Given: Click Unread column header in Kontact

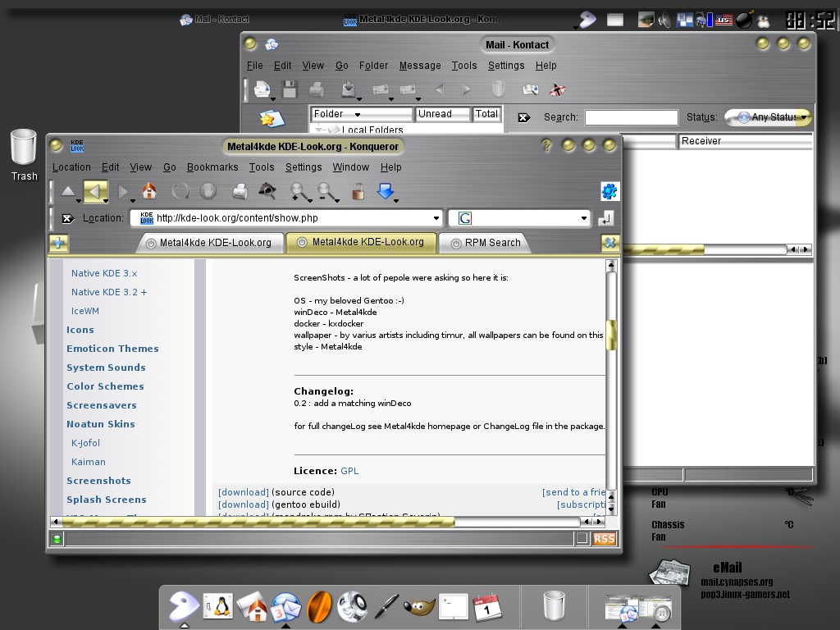Looking at the screenshot, I should pyautogui.click(x=442, y=114).
